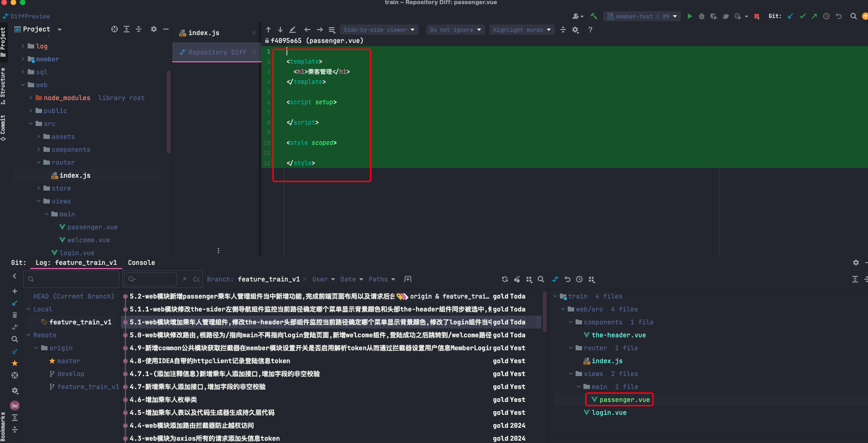This screenshot has width=868, height=443.
Task: Open the Console tab in Git panel
Action: pos(141,263)
